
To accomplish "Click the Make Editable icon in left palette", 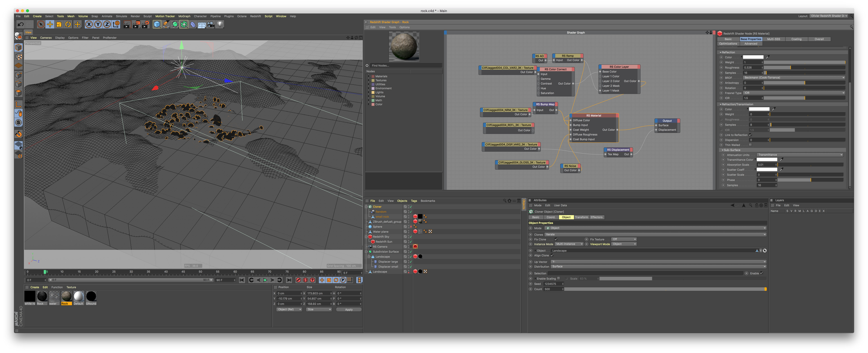I will [19, 36].
